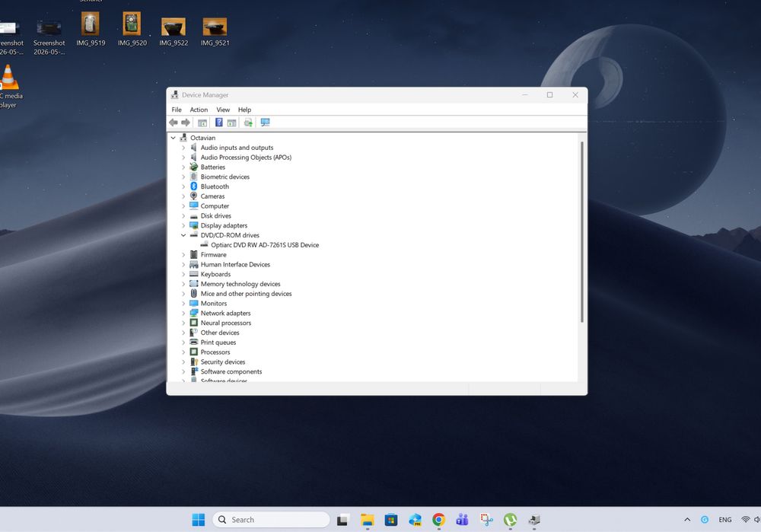Viewport: 761px width, 532px height.
Task: Click the Batteries category icon in the tree
Action: (193, 167)
